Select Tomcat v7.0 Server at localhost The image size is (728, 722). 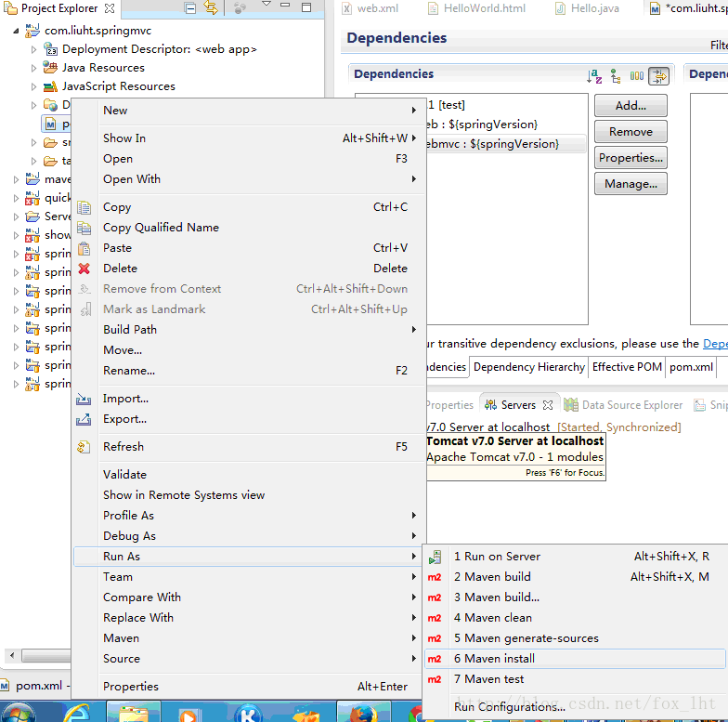(552, 427)
